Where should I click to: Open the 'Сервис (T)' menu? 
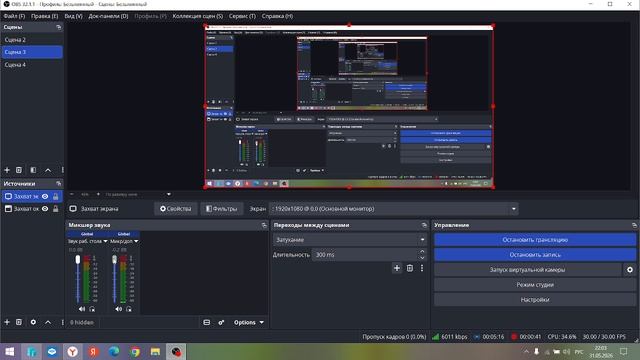click(x=242, y=16)
